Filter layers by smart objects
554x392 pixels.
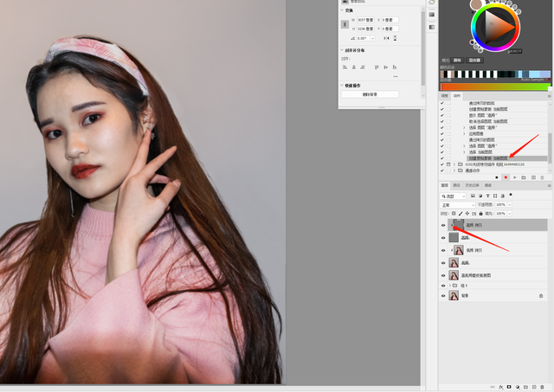tap(502, 196)
